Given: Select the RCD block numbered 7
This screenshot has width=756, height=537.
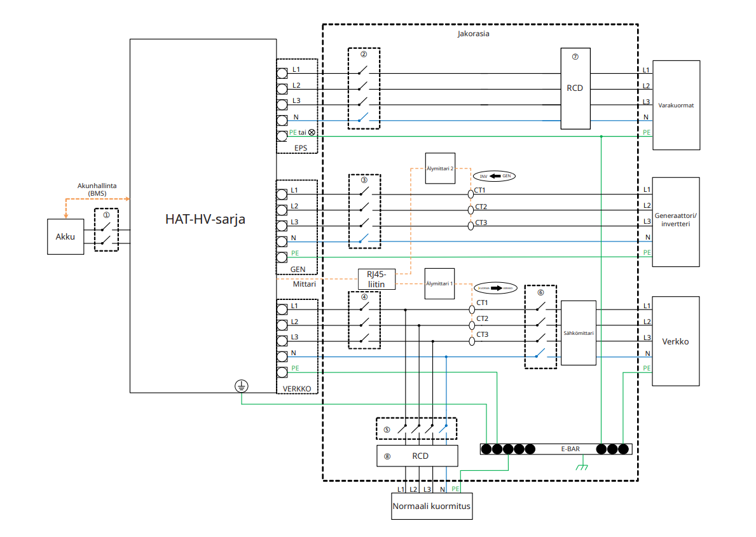Looking at the screenshot, I should 575,88.
